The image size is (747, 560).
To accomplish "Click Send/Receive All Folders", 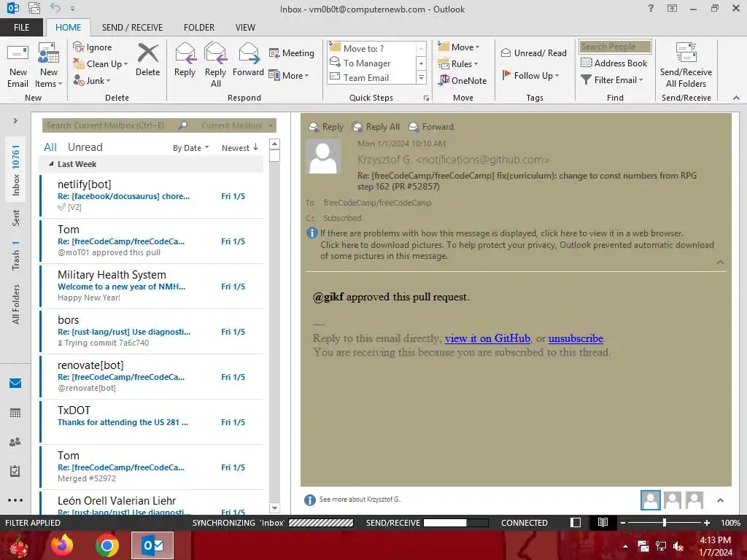I will 686,65.
